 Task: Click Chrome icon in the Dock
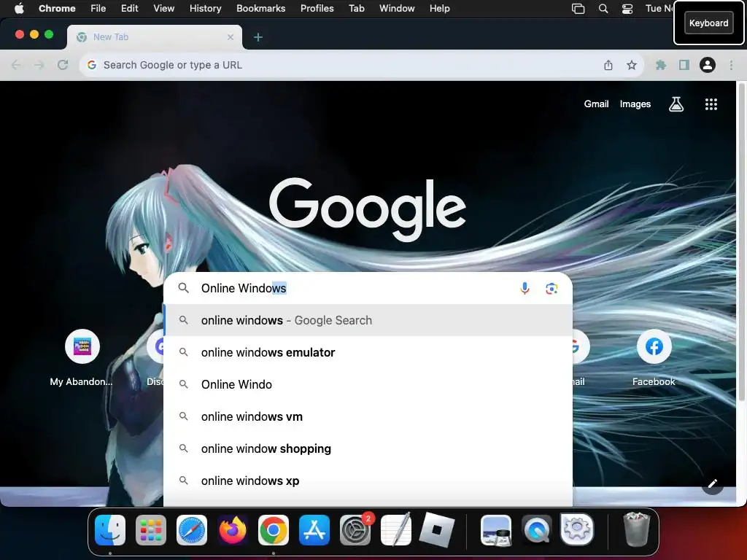point(274,530)
